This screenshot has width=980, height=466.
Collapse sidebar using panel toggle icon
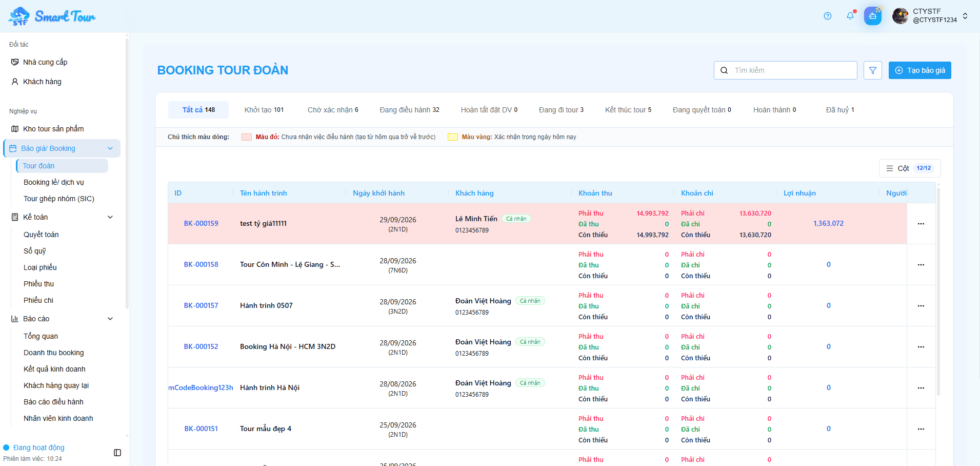tap(117, 453)
